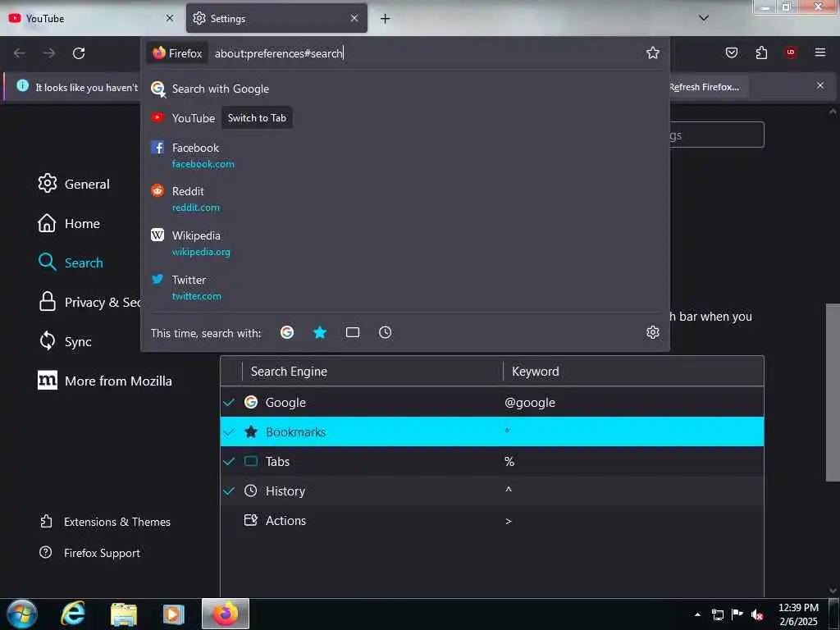Viewport: 840px width, 630px height.
Task: Open the list all tabs chevron
Action: pos(704,18)
